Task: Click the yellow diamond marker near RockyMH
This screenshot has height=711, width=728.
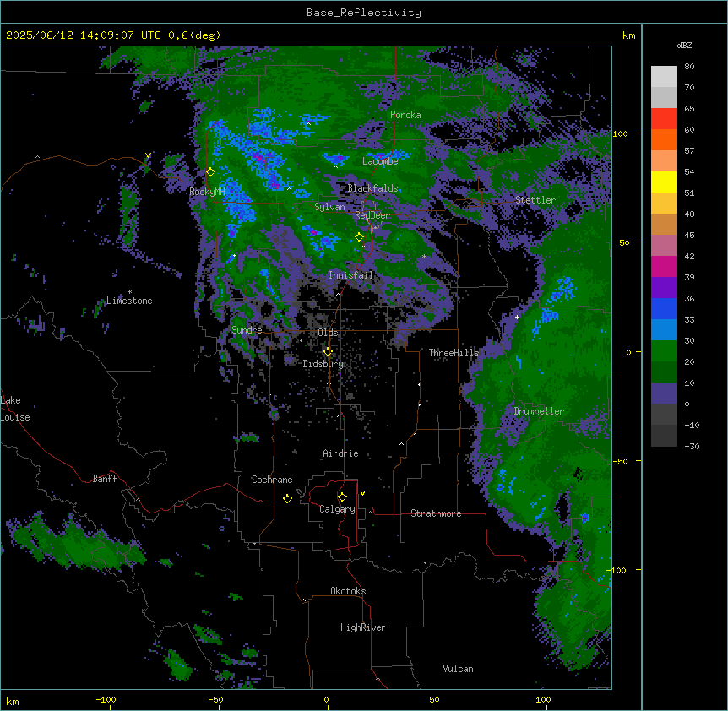Action: point(210,172)
